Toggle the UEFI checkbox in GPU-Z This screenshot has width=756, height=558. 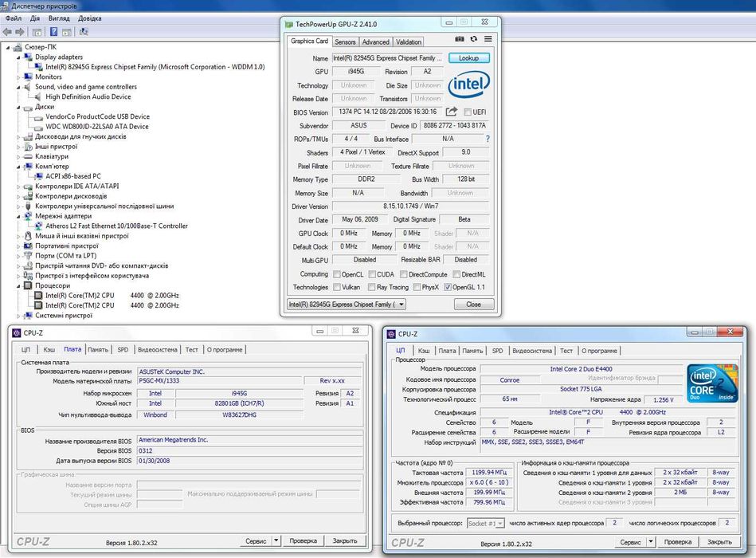(x=467, y=112)
